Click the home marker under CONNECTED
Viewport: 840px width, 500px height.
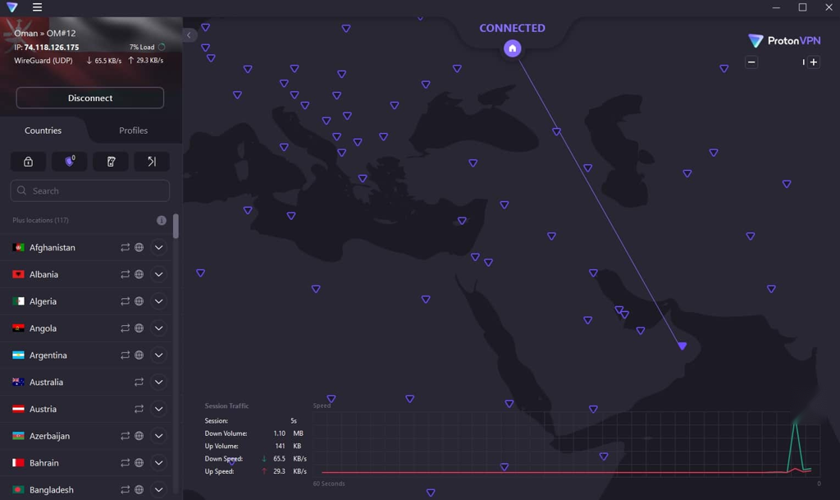(512, 48)
